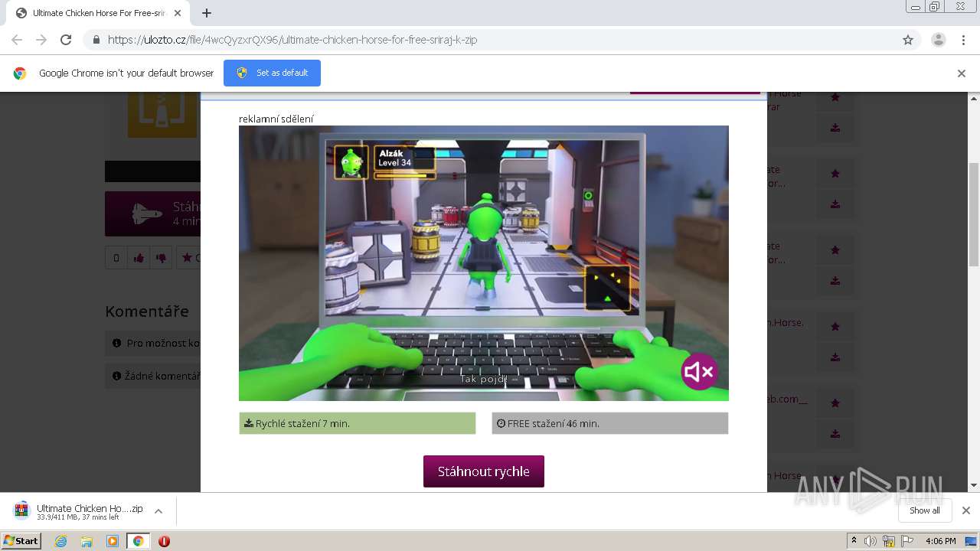
Task: Download the second related file
Action: click(x=835, y=204)
